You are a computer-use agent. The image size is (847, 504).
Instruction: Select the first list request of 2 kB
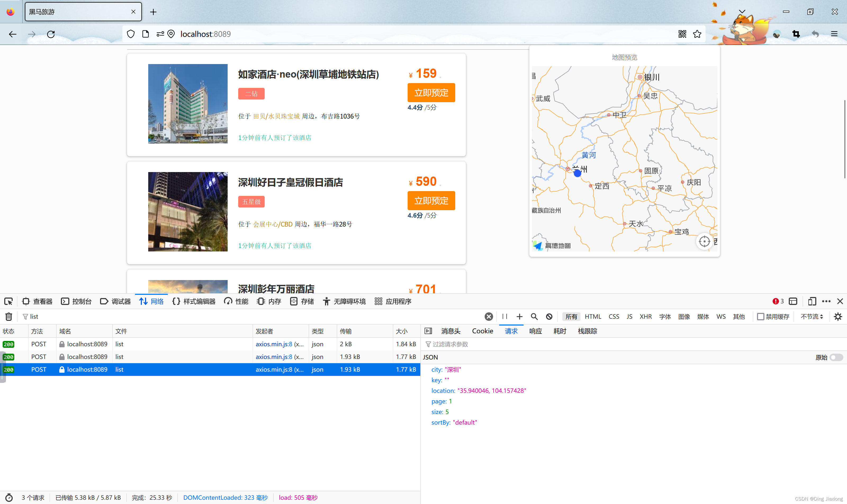click(x=210, y=344)
